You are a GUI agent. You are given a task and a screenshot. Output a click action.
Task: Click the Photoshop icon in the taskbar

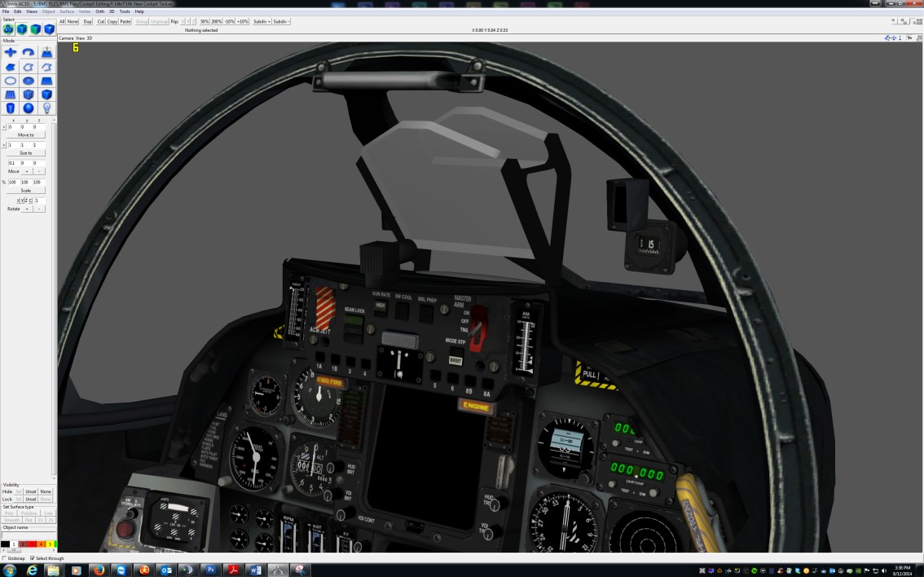(x=210, y=570)
